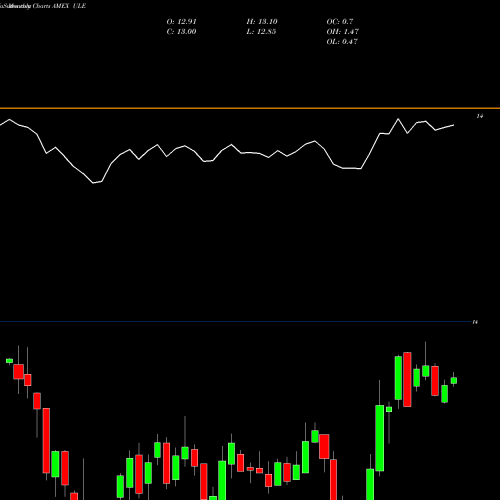This screenshot has width=500, height=500.
Task: Click the close price value C: 13.00
Action: click(181, 32)
